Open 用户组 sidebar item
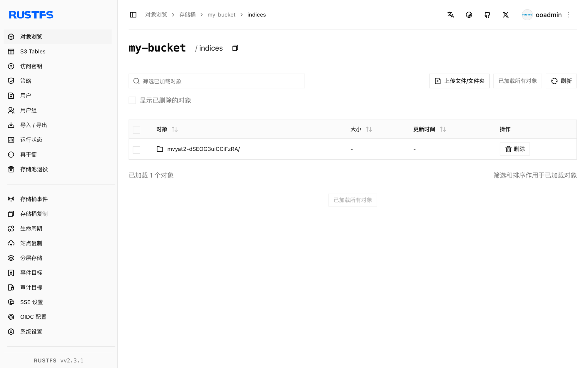Image resolution: width=588 pixels, height=368 pixels. tap(58, 110)
